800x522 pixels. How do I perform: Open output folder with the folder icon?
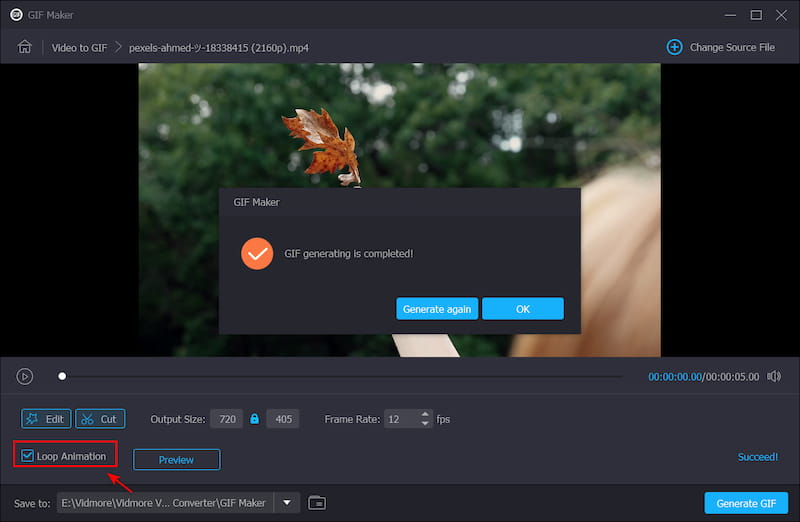317,502
